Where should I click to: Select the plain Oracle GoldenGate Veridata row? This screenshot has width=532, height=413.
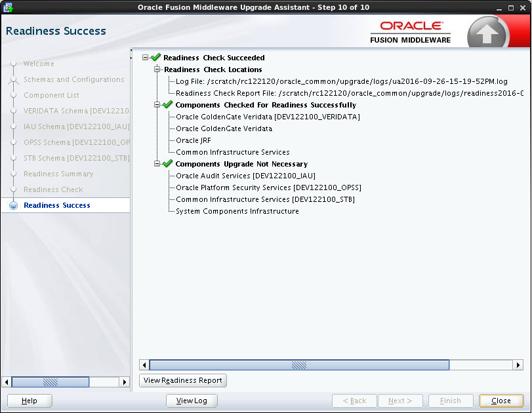pos(224,128)
